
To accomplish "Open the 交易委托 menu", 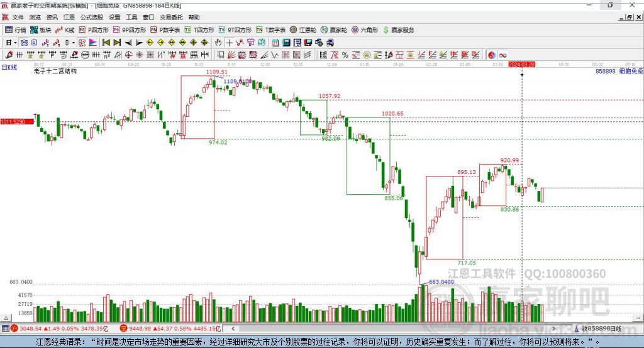I will [171, 17].
